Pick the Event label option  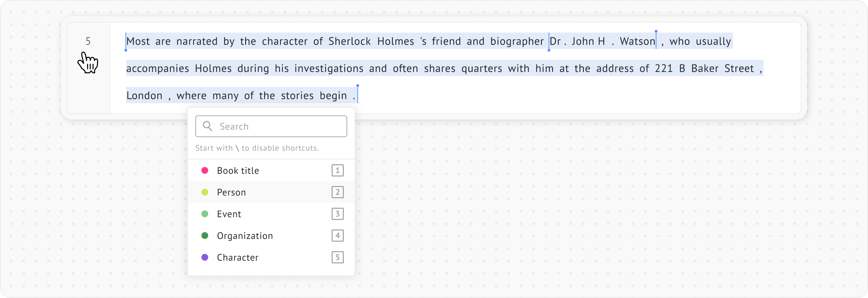229,214
